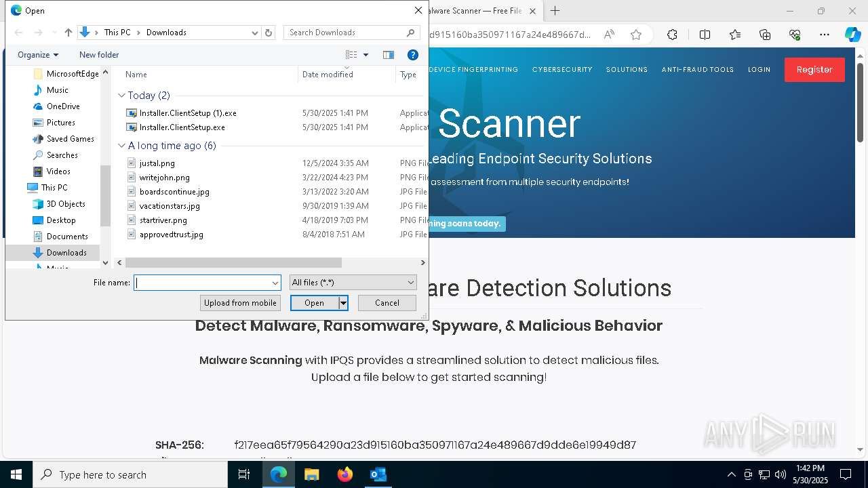Open LOGIN link on IPQS site

click(759, 70)
